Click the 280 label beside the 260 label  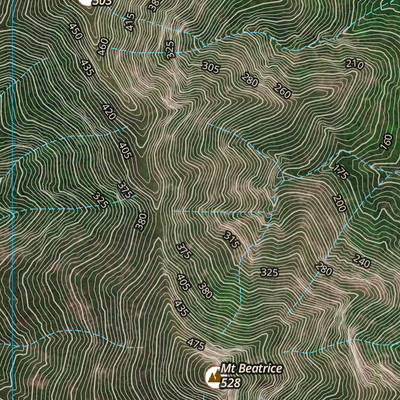click(250, 80)
